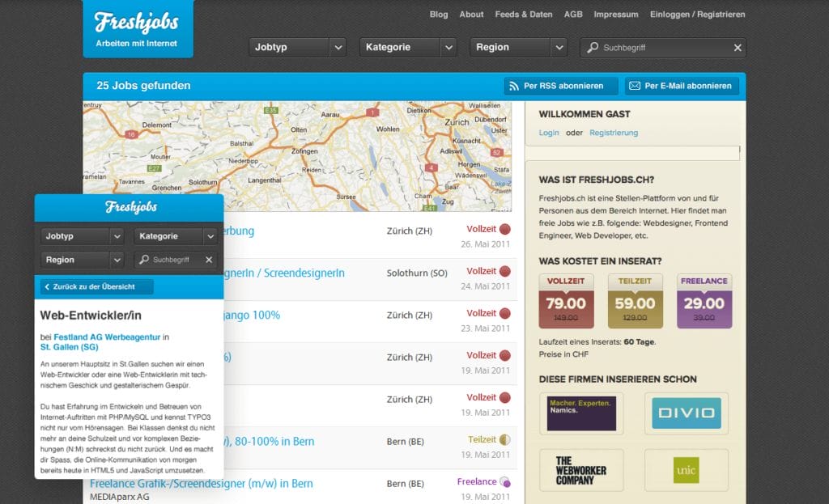The image size is (829, 504).
Task: Select the Vollzeit 79.00 price tag
Action: click(566, 302)
